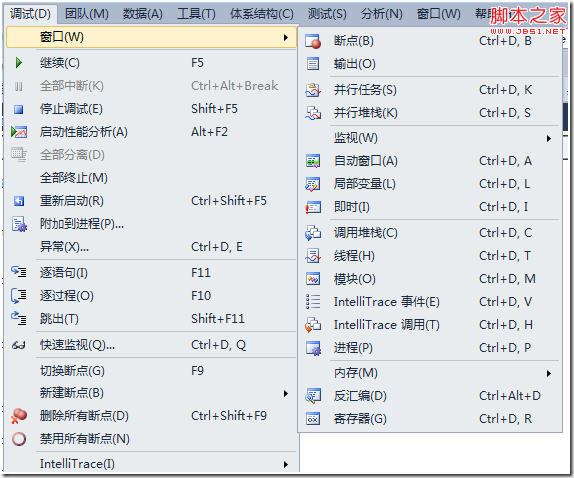Click the Disassembly (反汇编) icon
Image resolution: width=574 pixels, height=478 pixels.
pos(313,396)
